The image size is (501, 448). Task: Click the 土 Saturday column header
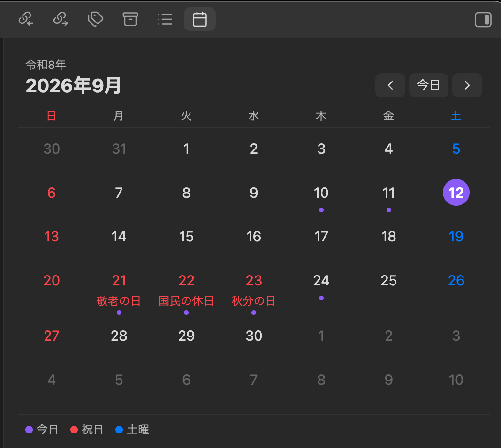[x=456, y=115]
